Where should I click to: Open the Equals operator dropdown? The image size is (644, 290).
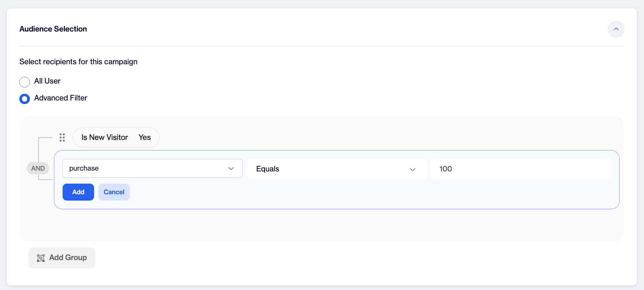337,169
